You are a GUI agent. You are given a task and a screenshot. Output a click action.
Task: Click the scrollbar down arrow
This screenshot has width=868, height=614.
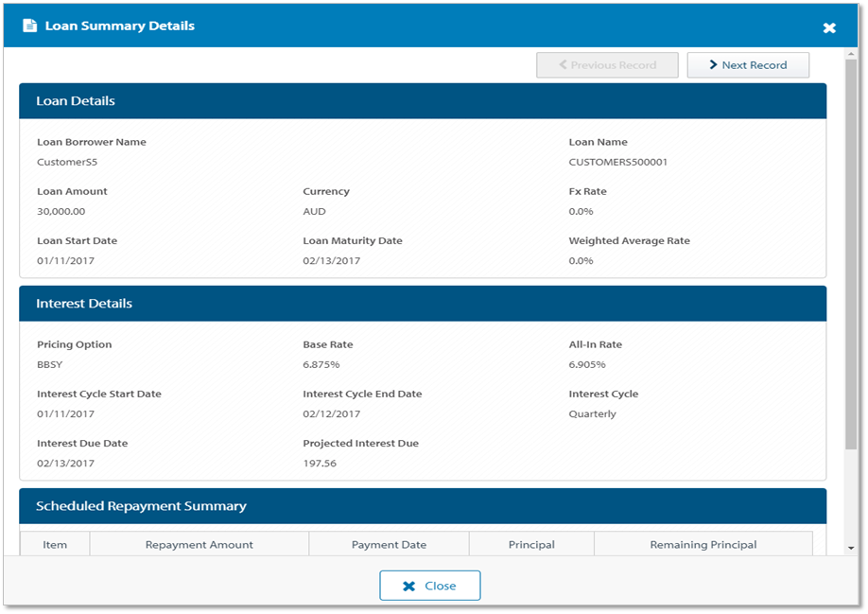(851, 548)
